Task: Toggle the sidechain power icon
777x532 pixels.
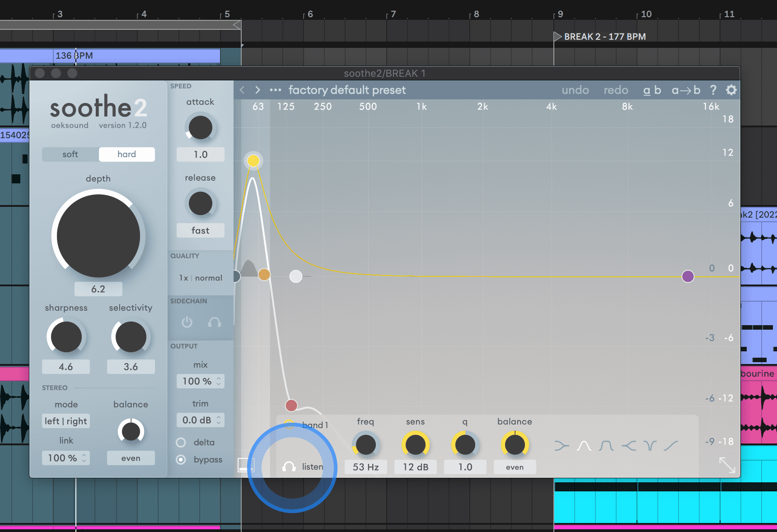Action: coord(187,322)
